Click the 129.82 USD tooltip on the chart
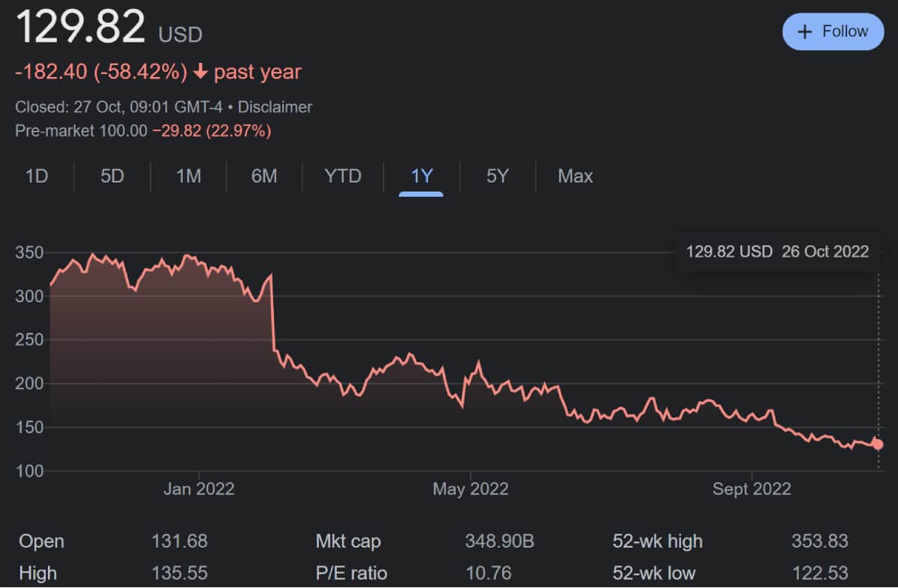 [778, 251]
